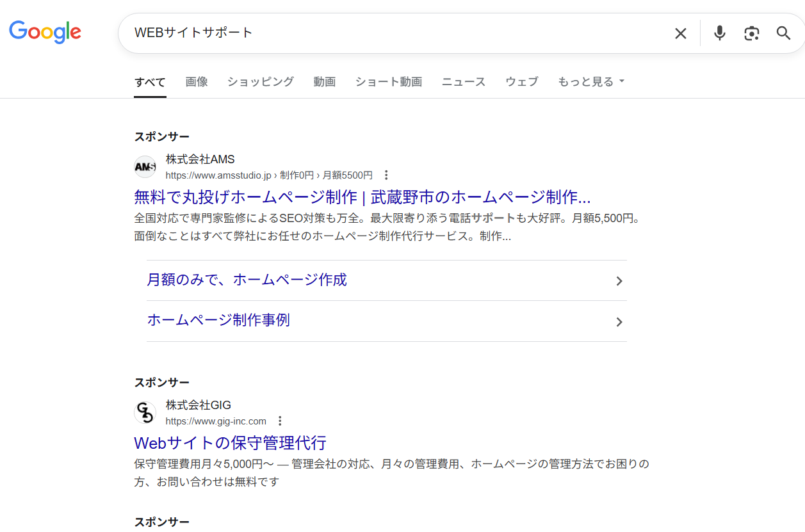Viewport: 805px width, 532px height.
Task: Click the Google logo
Action: point(45,32)
